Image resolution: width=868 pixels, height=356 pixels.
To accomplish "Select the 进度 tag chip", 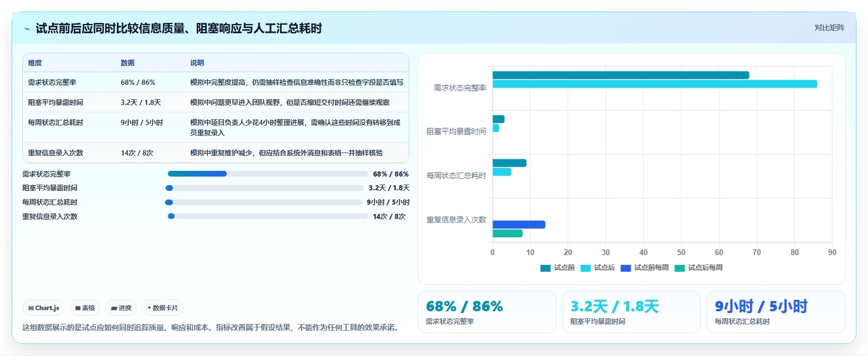I will [x=121, y=308].
